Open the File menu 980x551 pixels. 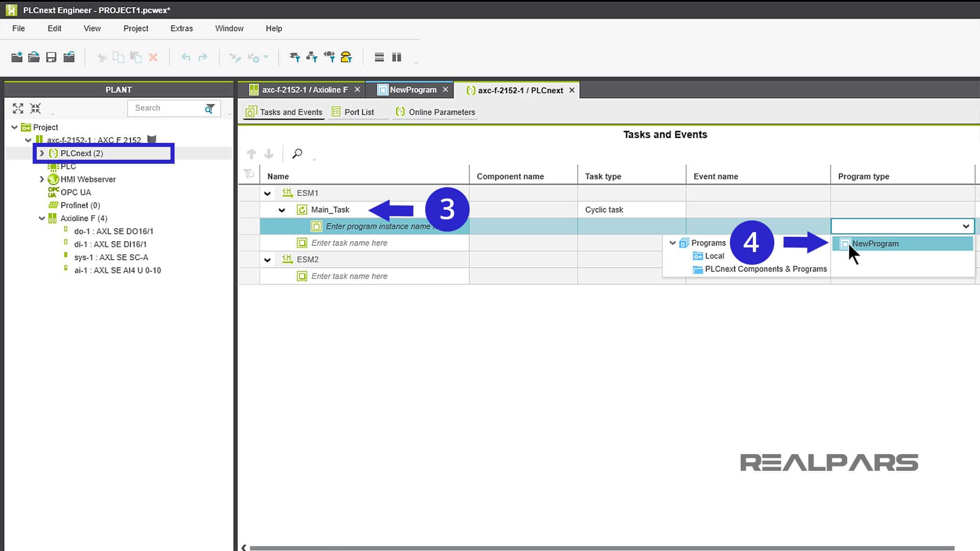pos(18,29)
